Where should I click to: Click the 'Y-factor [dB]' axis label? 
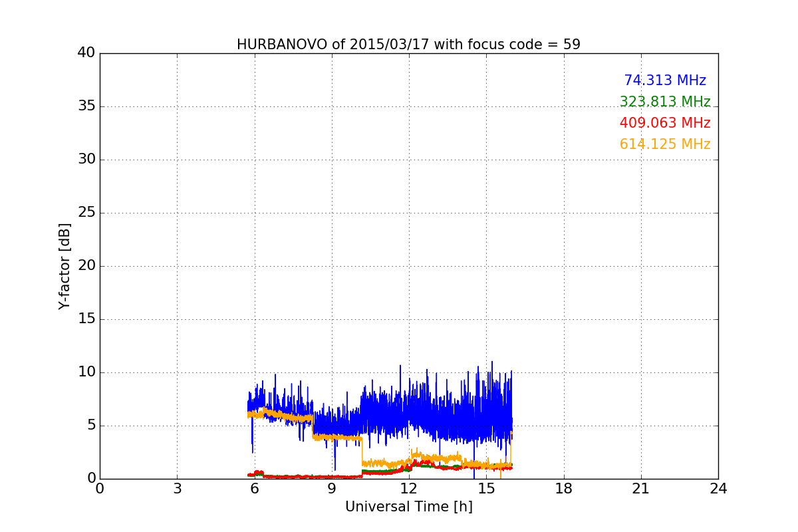pos(64,266)
